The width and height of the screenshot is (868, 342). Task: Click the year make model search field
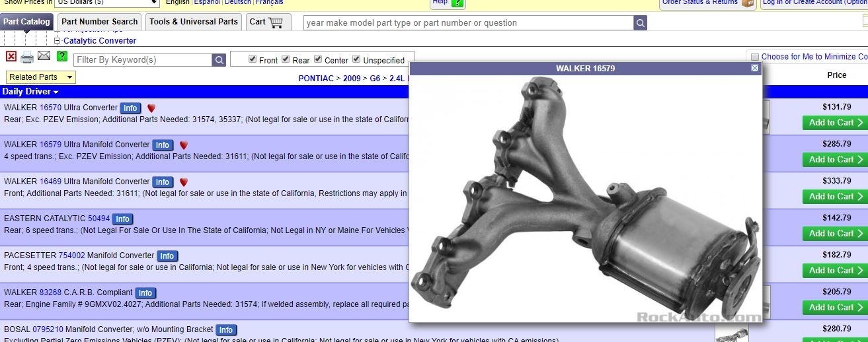(469, 23)
